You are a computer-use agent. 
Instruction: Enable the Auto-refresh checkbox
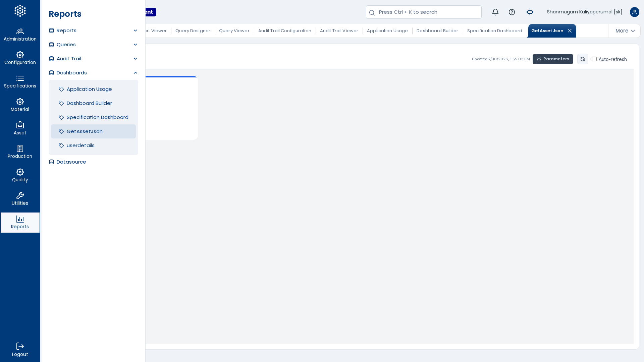594,59
